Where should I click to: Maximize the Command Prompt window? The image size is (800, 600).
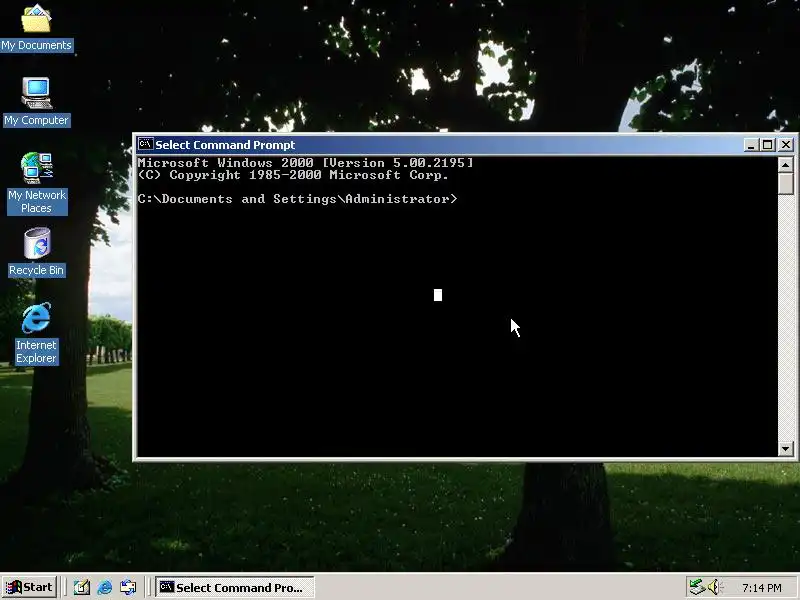point(767,145)
